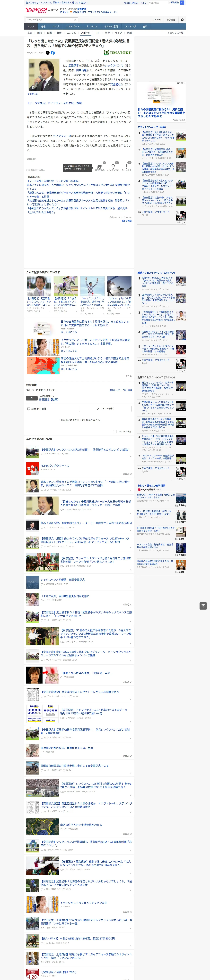Select the 有料 tab
Viewport: 210px width, 980px height.
(x=145, y=27)
